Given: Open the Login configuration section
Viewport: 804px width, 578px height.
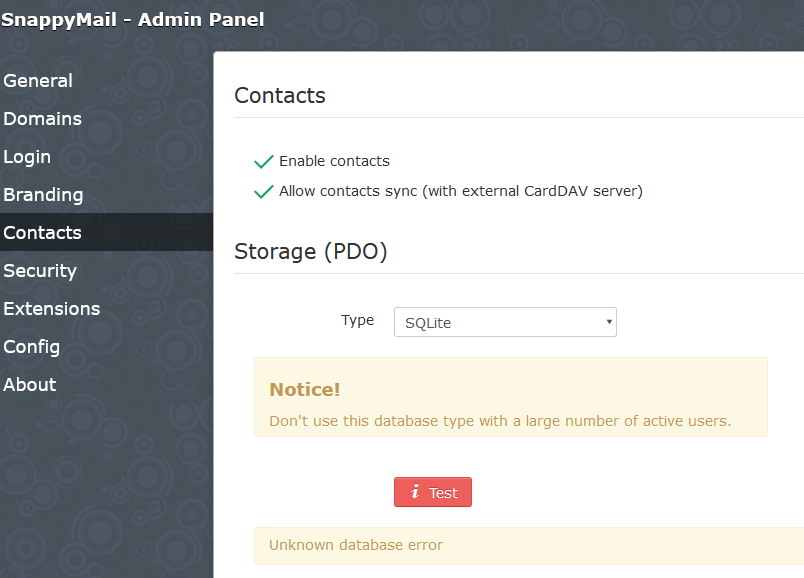Looking at the screenshot, I should coord(27,156).
